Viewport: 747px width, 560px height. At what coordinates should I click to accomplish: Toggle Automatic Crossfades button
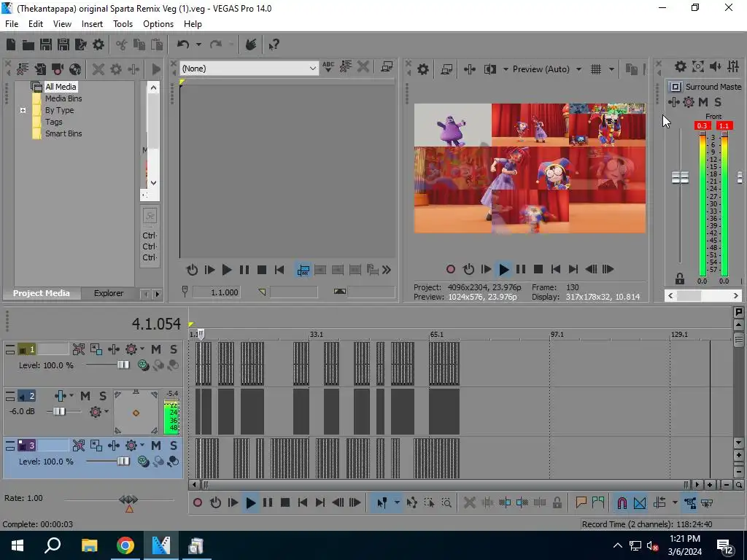coord(640,503)
